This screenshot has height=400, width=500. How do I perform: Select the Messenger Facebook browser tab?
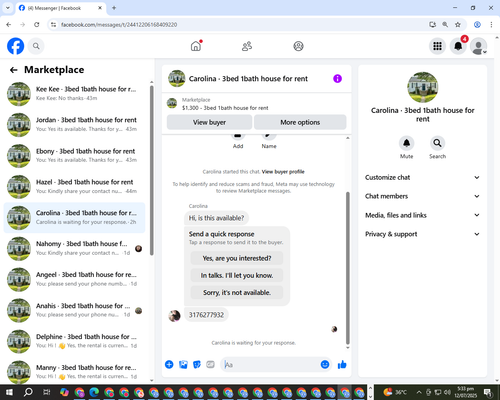pos(60,8)
